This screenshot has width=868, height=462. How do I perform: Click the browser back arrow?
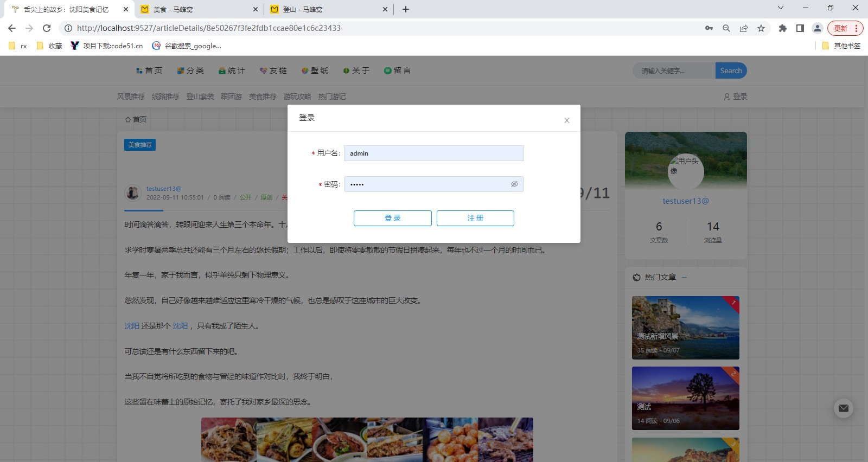click(x=12, y=28)
